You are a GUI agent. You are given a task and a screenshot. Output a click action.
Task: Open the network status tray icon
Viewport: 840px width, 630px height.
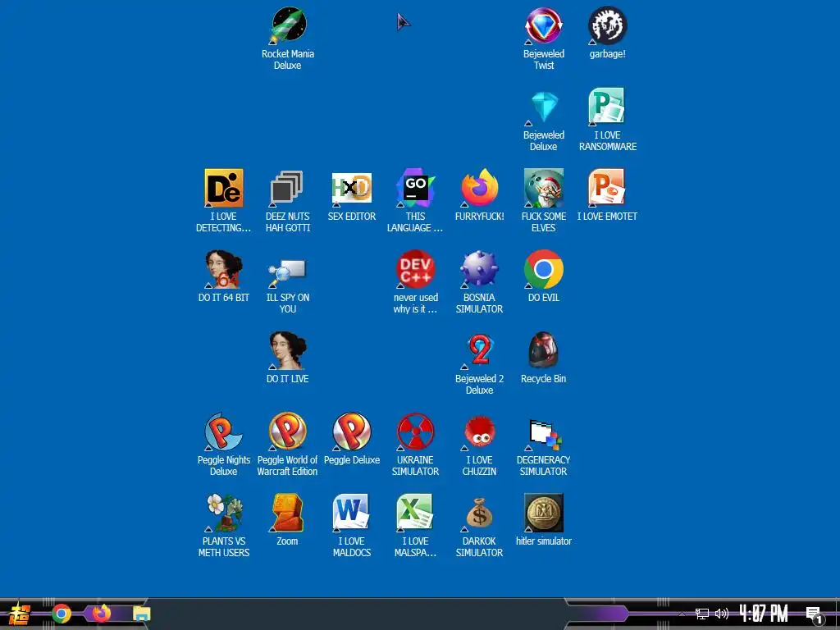coord(702,614)
